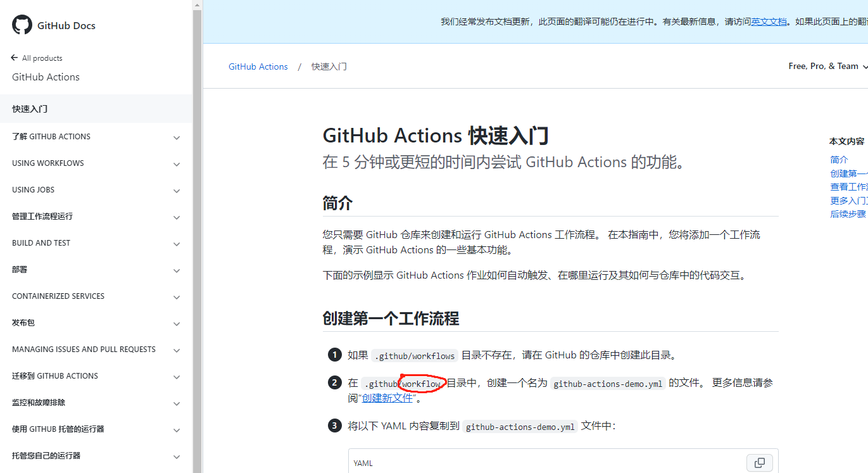Screen dimensions: 868x473
Task: Jump to 后续步骤 in table of contents
Action: point(848,214)
